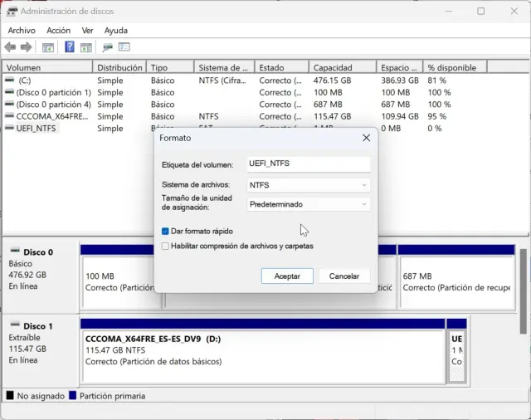Screen dimensions: 531x420
Task: Click the show/hide action pane icon
Action: 86,47
